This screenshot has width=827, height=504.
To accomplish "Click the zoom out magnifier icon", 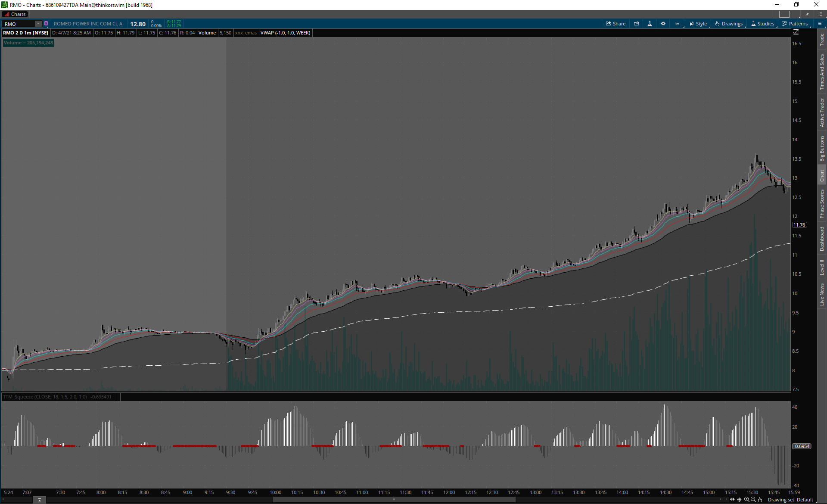I will pos(753,500).
